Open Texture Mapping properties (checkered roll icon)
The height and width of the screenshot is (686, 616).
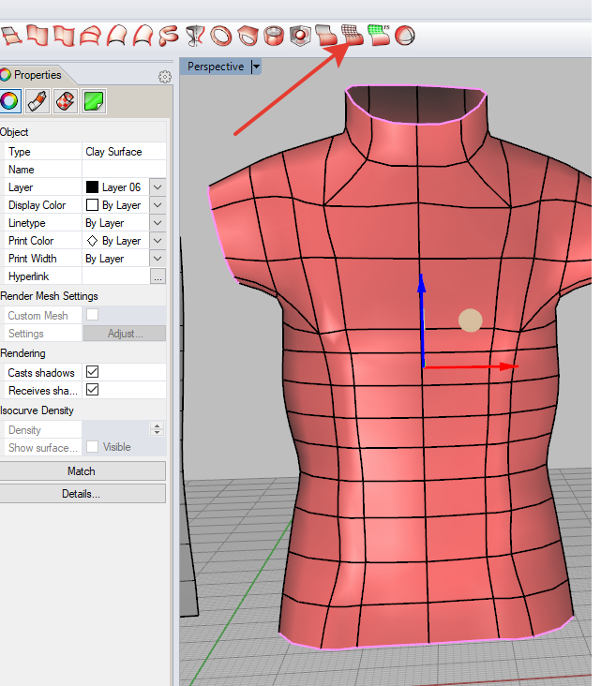coord(65,100)
